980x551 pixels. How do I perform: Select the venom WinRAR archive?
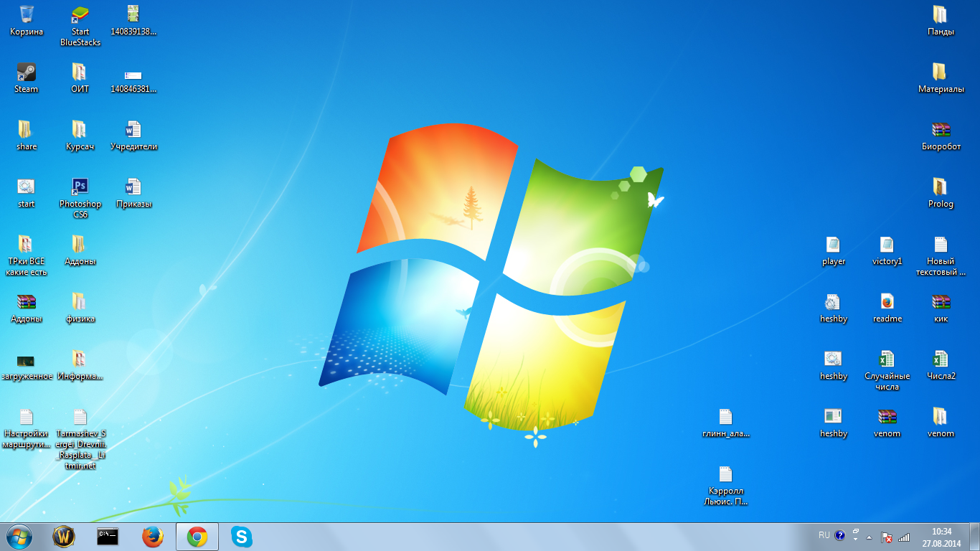click(887, 422)
